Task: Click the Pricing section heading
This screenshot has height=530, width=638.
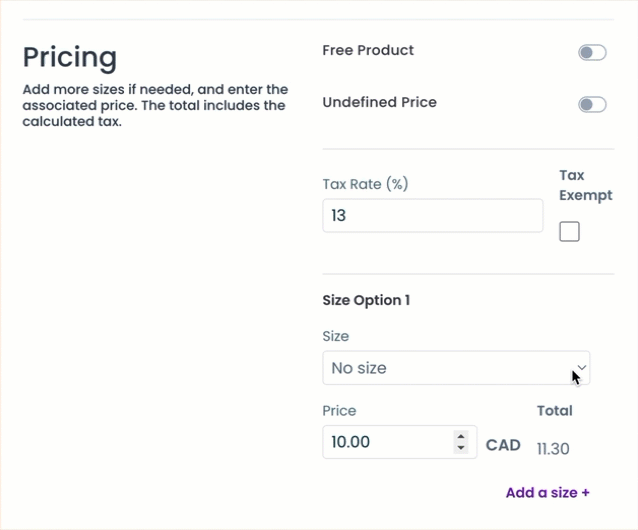Action: 70,56
